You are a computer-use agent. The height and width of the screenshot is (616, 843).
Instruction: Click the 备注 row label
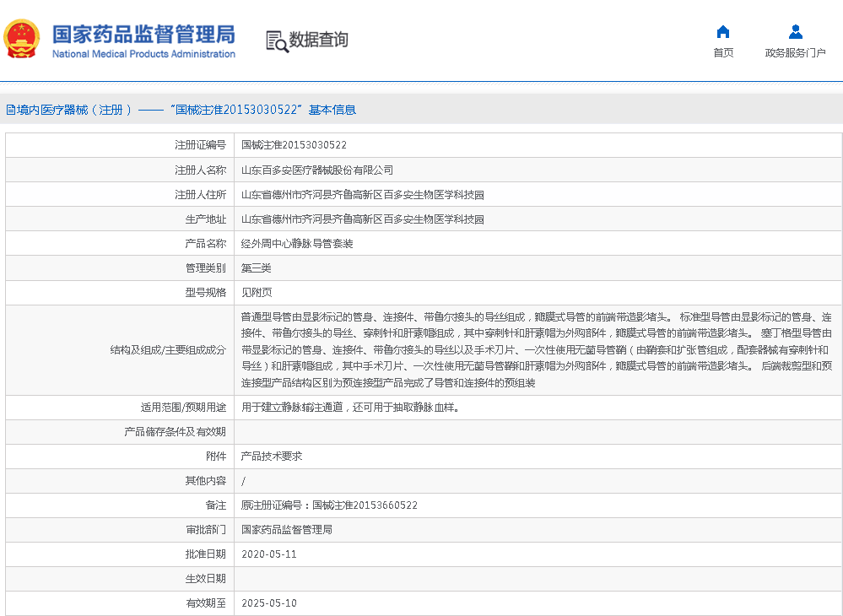click(x=215, y=505)
